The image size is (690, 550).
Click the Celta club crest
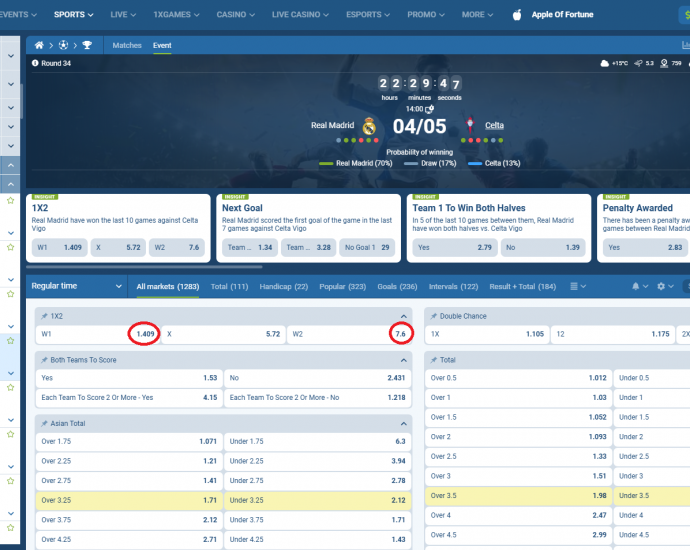tap(470, 125)
